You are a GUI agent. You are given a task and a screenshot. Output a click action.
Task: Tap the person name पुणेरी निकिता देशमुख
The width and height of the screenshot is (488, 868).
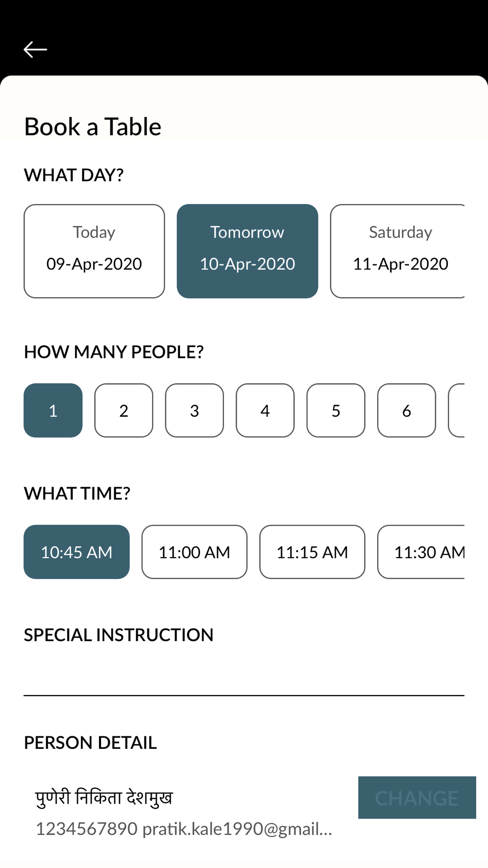point(104,797)
